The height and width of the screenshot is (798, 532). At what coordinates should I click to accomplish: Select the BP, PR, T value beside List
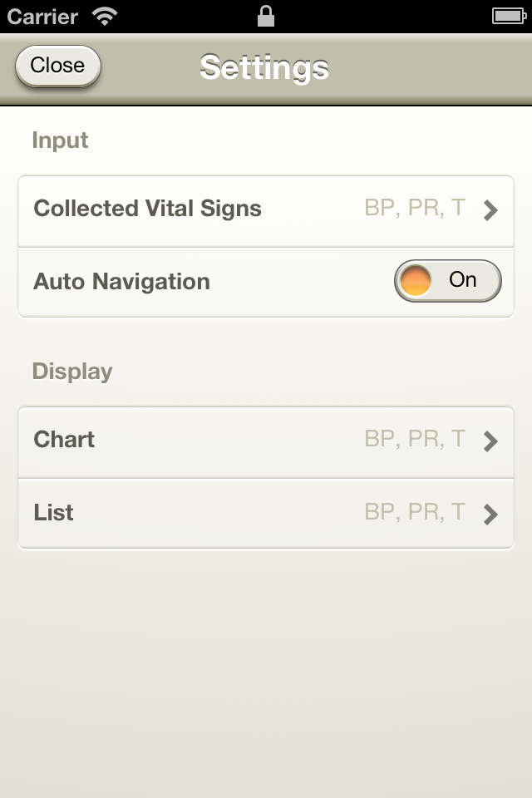415,512
